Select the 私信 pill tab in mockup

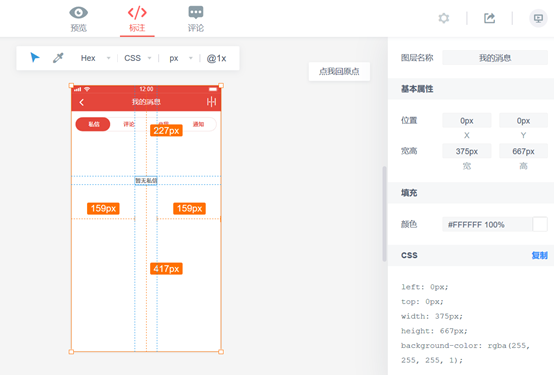click(93, 124)
